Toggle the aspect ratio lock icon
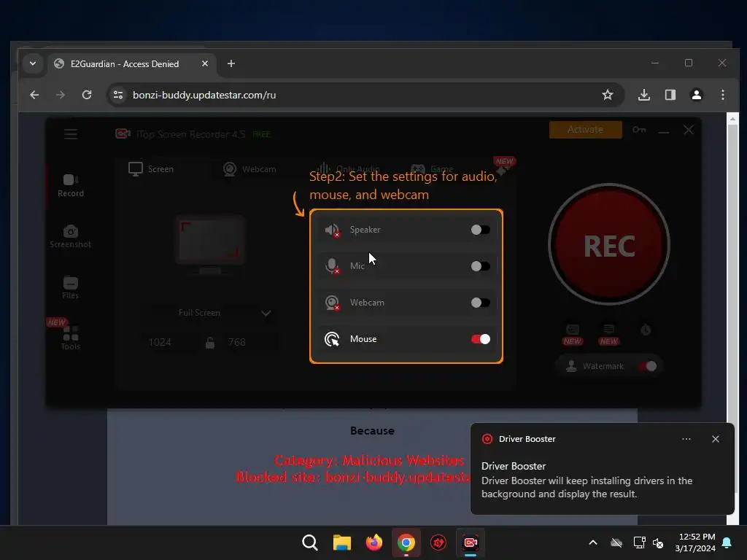 click(209, 343)
